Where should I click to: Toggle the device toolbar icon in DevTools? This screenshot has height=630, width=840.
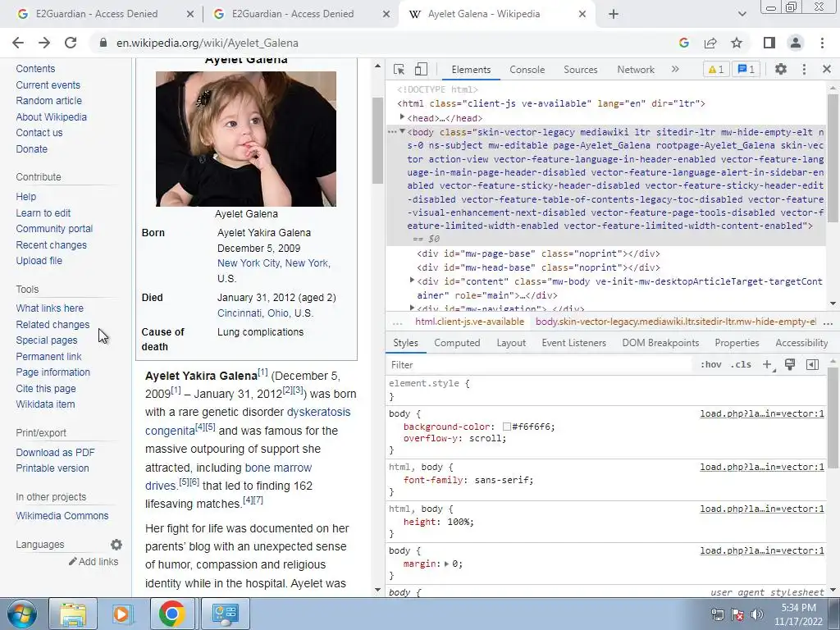pos(421,69)
